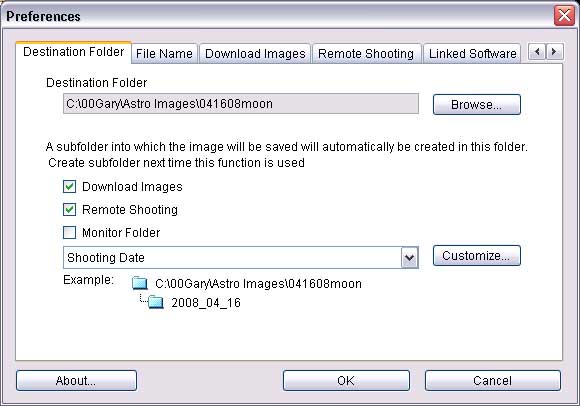Uncheck the Remote Shooting checkbox
The width and height of the screenshot is (580, 406).
tap(70, 210)
